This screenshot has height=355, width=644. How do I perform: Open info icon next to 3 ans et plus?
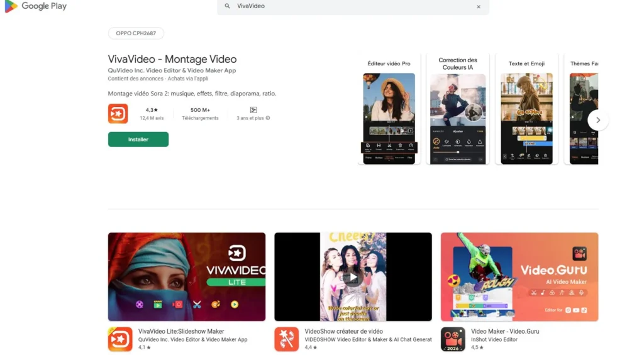(x=268, y=118)
